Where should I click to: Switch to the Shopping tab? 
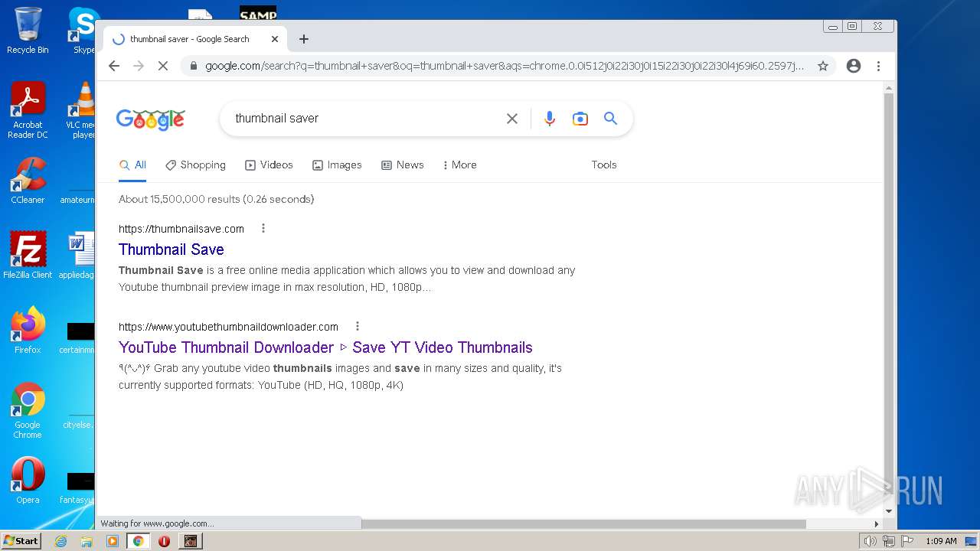pos(195,165)
